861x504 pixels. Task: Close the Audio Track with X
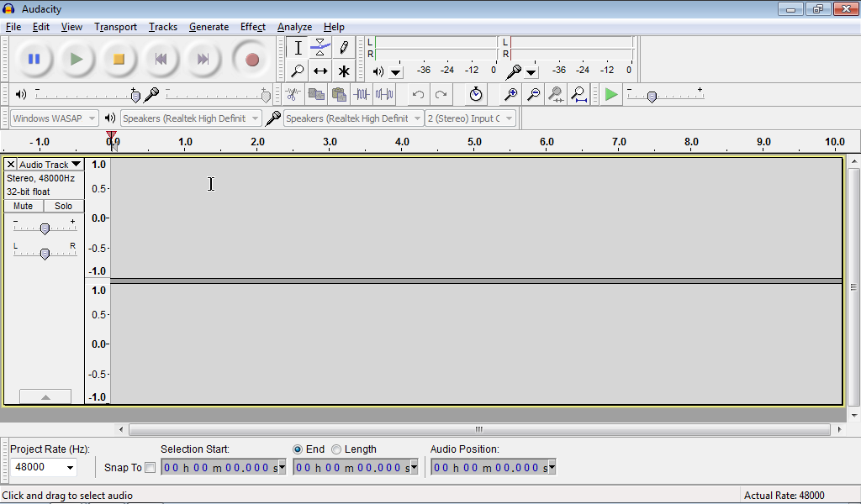pyautogui.click(x=10, y=164)
